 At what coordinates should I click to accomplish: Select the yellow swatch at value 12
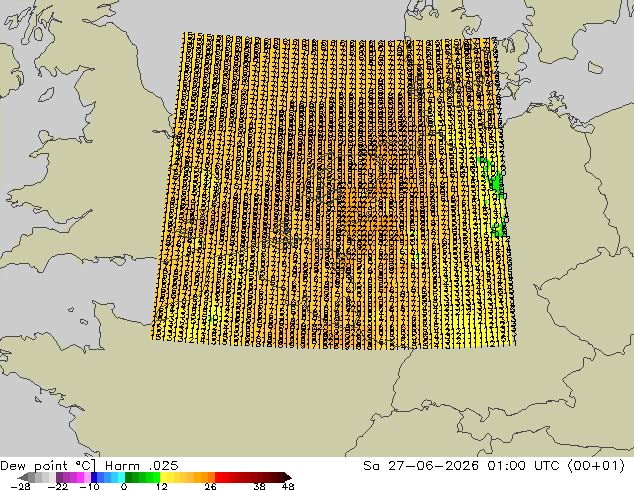click(163, 477)
